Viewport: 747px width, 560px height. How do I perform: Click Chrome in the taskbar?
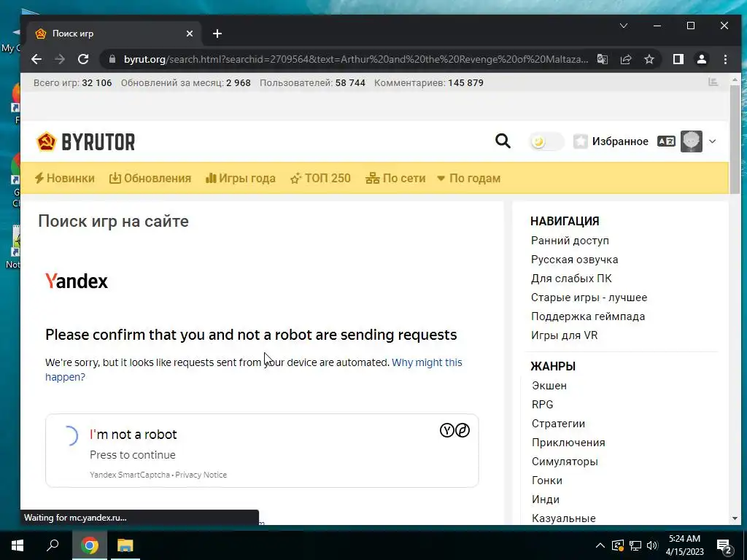point(90,545)
